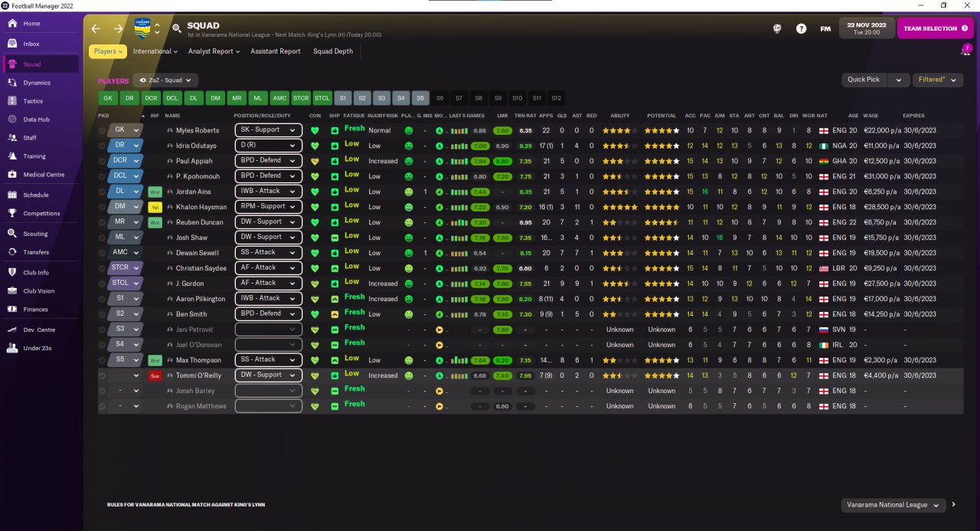980x531 pixels.
Task: Open the Analyst Report menu
Action: [x=214, y=51]
